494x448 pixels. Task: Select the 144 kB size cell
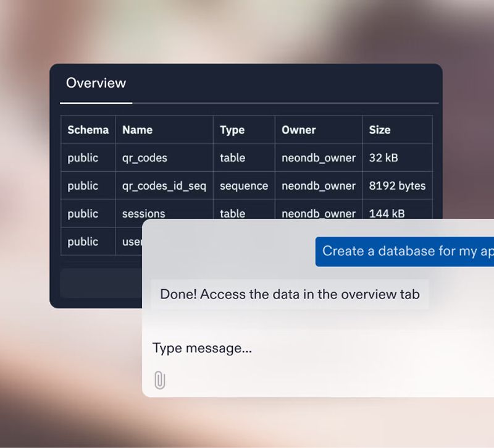point(387,213)
